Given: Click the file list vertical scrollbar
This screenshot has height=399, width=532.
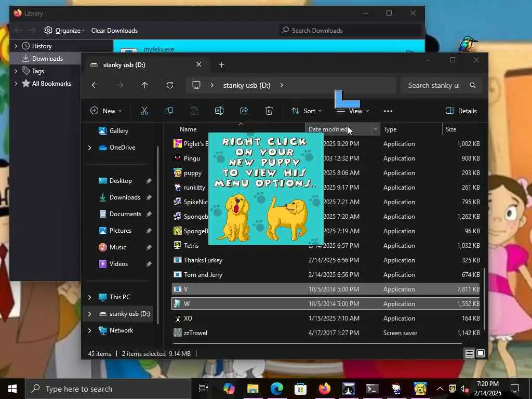Looking at the screenshot, I should (x=485, y=299).
